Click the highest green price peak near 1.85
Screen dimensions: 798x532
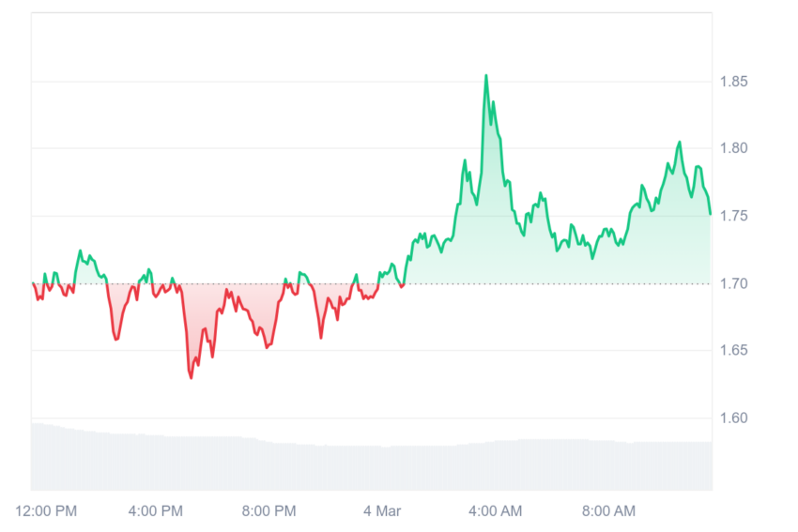[486, 76]
